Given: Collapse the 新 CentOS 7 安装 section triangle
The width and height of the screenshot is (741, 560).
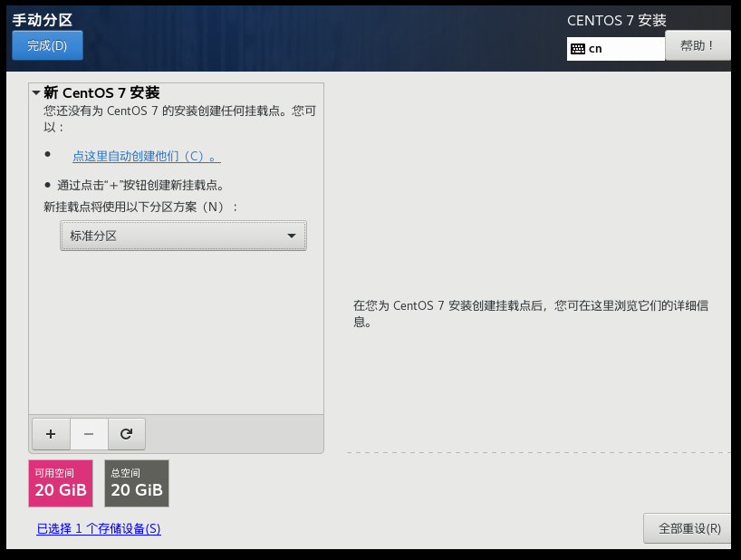Looking at the screenshot, I should pyautogui.click(x=36, y=92).
